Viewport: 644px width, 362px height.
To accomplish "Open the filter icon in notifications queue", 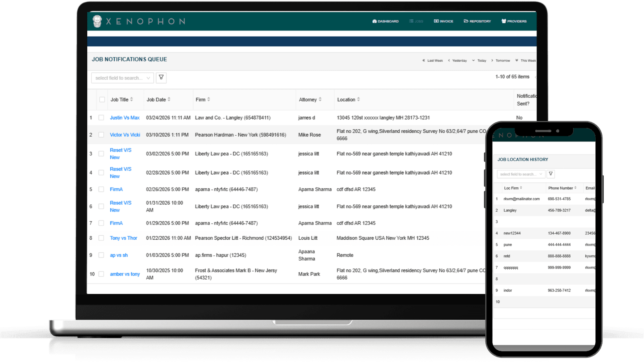I will point(161,77).
